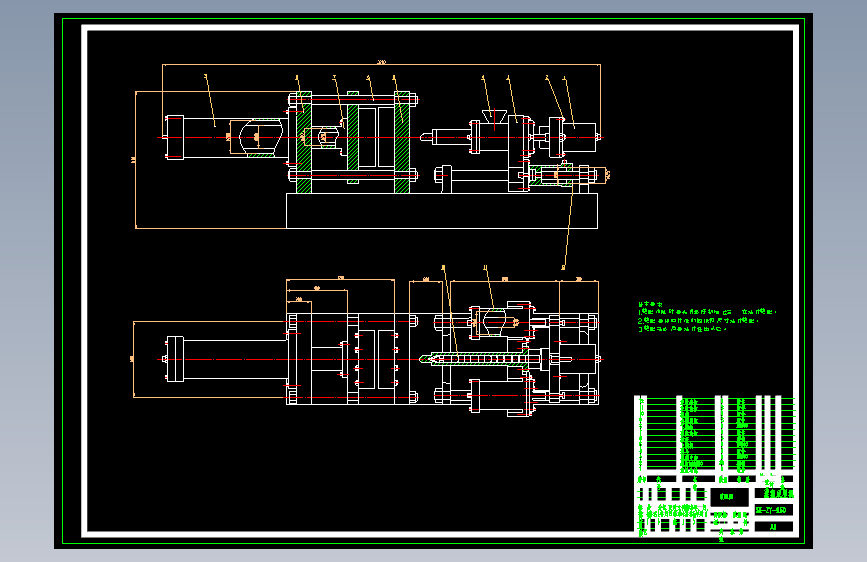Click the drive motor at the side view's end
The width and height of the screenshot is (867, 562).
pyautogui.click(x=579, y=137)
